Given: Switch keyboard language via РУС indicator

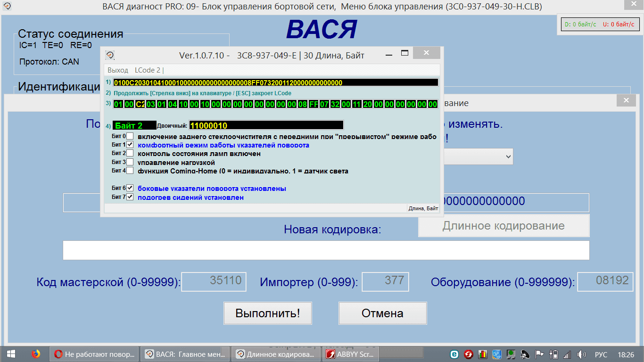Looking at the screenshot, I should (601, 354).
